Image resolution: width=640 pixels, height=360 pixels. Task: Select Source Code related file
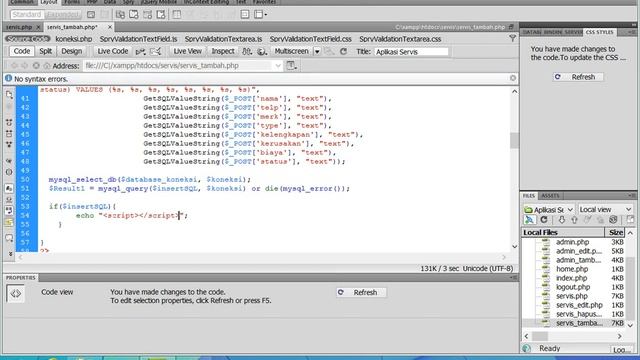27,39
